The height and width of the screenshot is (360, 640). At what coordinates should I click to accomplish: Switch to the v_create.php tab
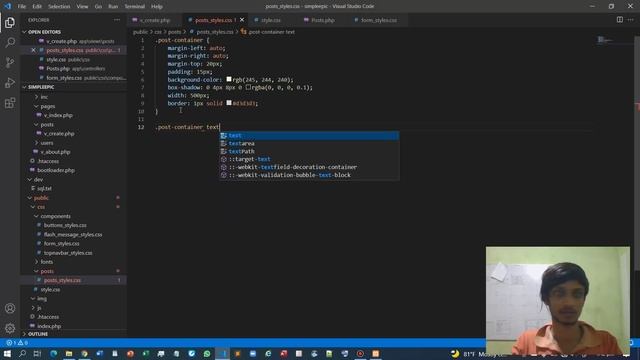click(155, 20)
